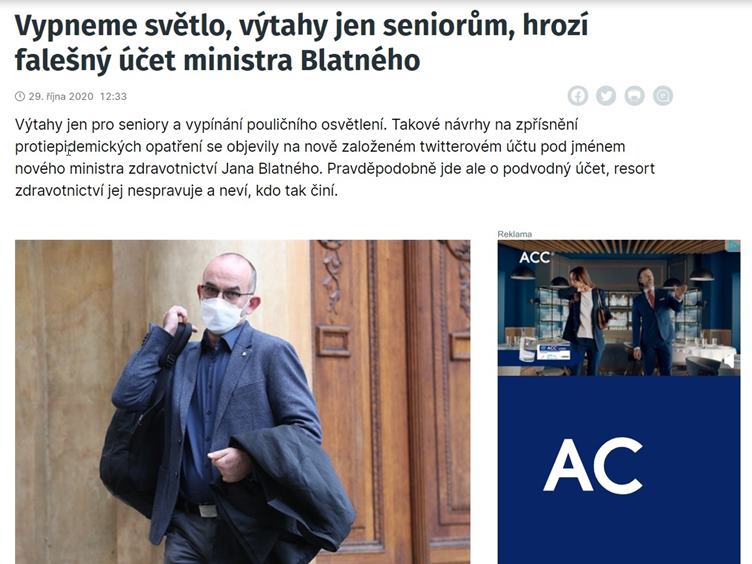
Task: Click the clock icon beside the date
Action: pyautogui.click(x=20, y=96)
